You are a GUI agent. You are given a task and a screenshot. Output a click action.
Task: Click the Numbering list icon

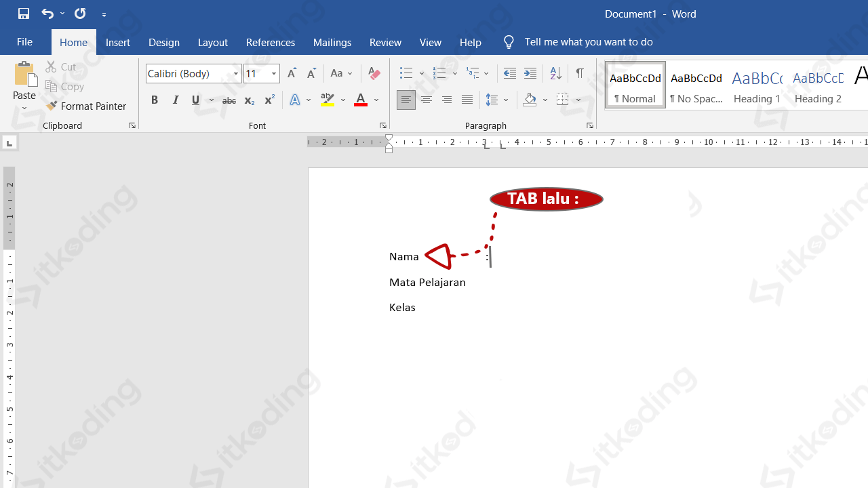point(440,73)
